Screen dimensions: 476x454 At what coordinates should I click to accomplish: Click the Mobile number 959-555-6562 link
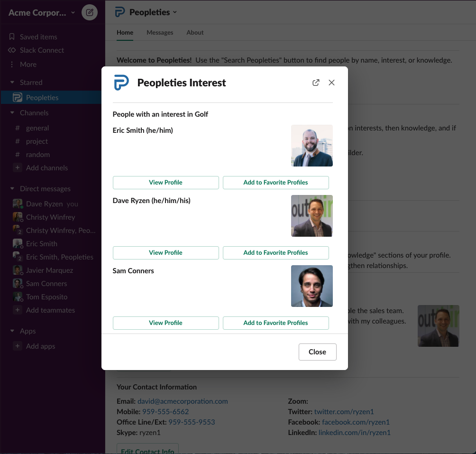pyautogui.click(x=165, y=411)
